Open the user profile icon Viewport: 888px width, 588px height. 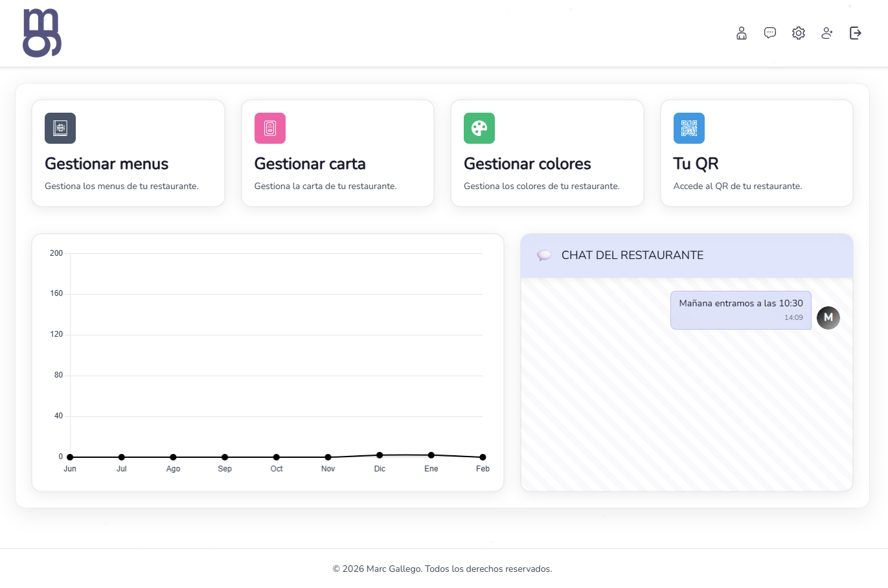point(742,33)
